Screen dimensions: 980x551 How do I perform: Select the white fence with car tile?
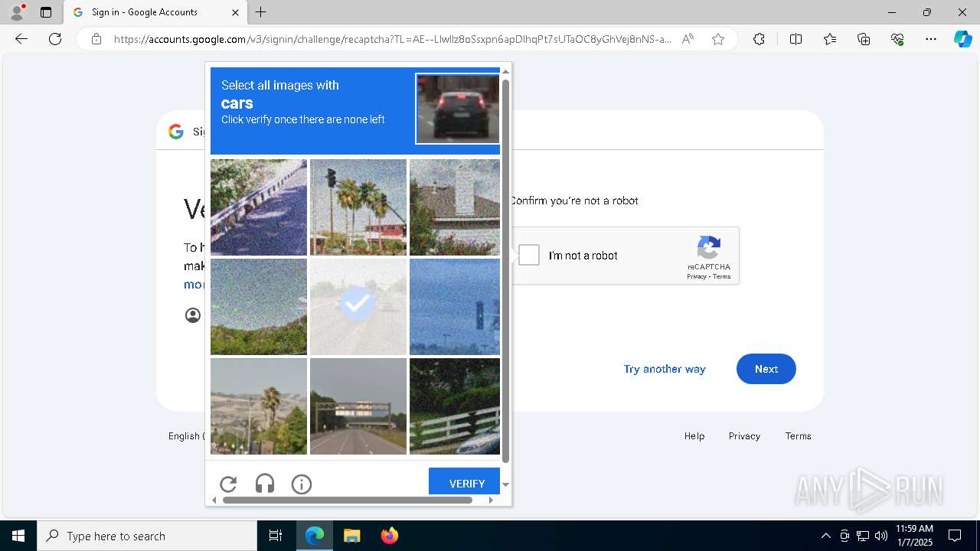point(455,406)
